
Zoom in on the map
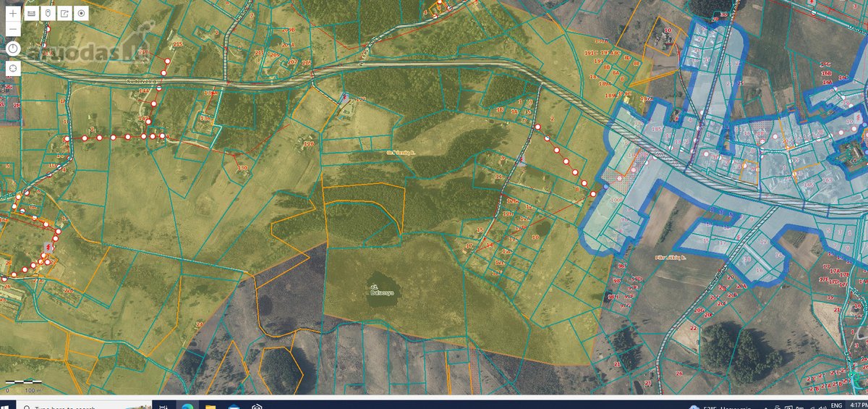coord(13,13)
